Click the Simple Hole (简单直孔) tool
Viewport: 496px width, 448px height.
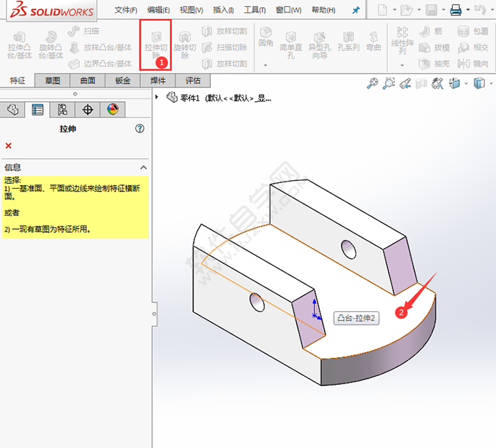(291, 45)
